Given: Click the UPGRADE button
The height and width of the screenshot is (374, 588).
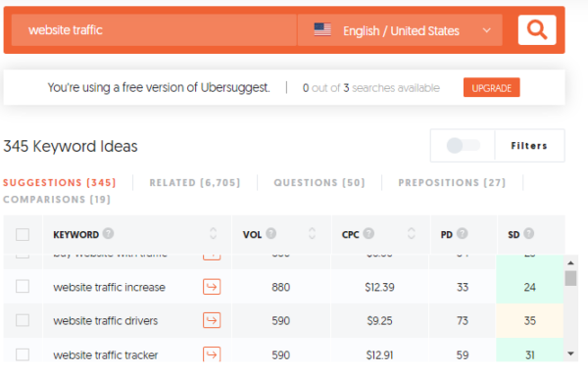Looking at the screenshot, I should pos(491,88).
